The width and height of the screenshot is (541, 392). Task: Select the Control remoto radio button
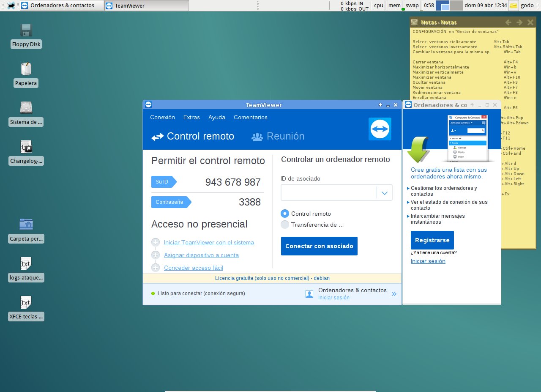(x=285, y=214)
